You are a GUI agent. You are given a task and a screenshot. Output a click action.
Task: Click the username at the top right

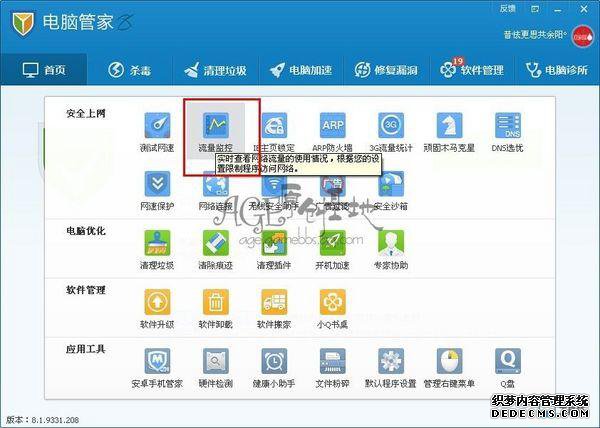535,35
